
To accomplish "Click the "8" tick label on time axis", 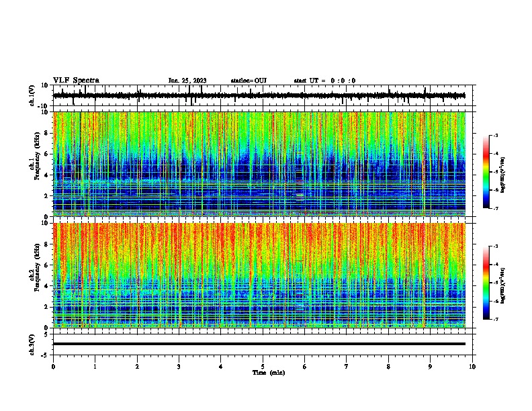I will coord(388,367).
